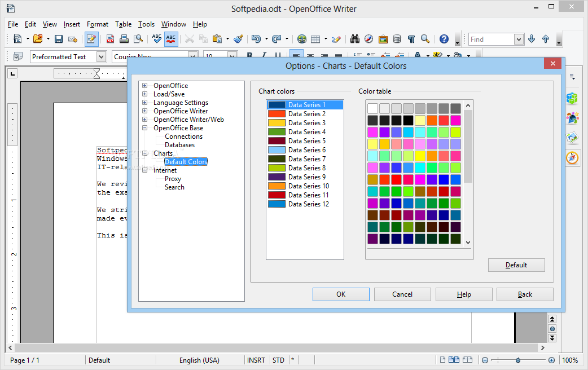
Task: Click the Open folder icon
Action: click(38, 39)
